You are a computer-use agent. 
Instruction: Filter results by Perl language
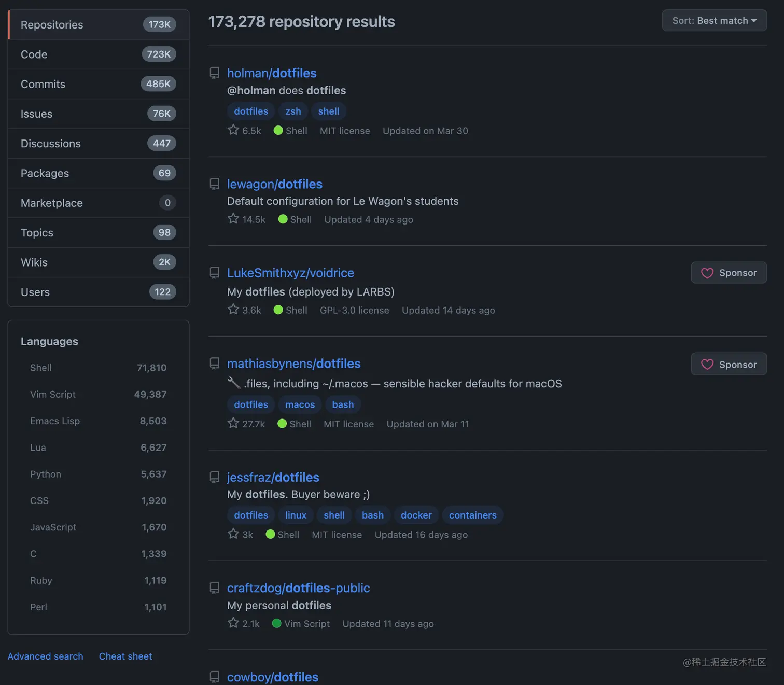point(98,607)
